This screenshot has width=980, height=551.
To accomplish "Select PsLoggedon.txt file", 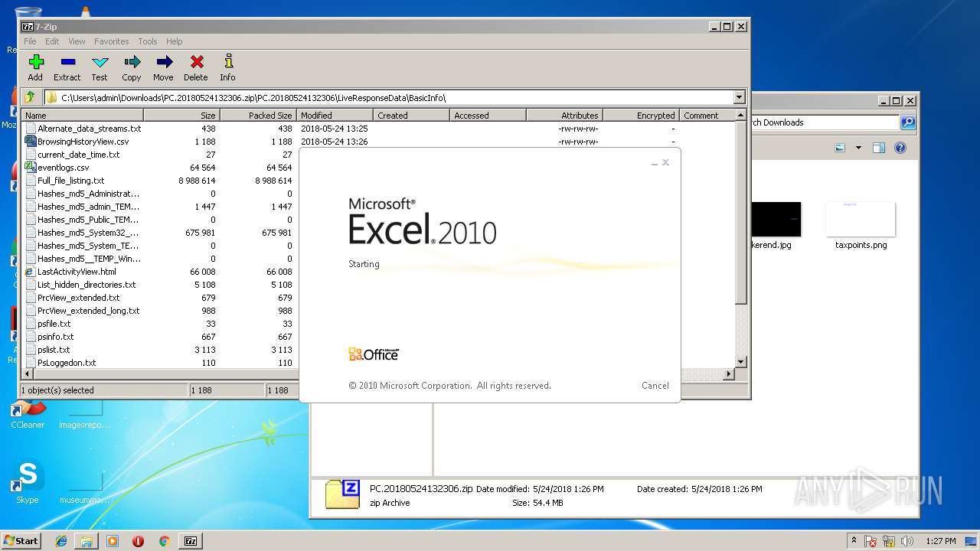I will click(67, 363).
